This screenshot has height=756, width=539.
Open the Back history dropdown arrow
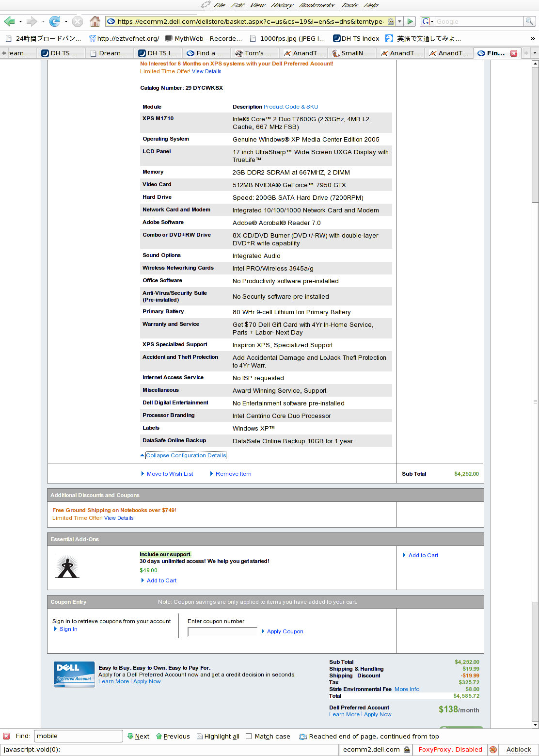[20, 21]
